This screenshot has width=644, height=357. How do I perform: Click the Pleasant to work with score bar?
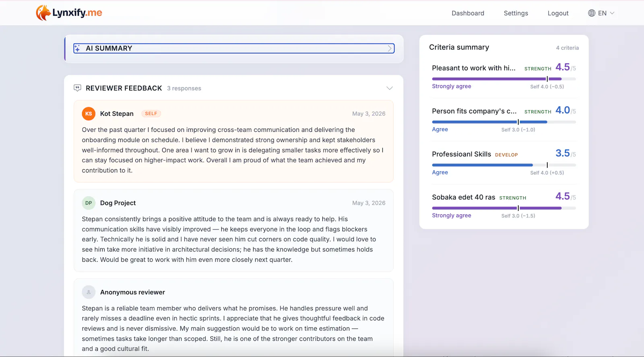coord(504,79)
